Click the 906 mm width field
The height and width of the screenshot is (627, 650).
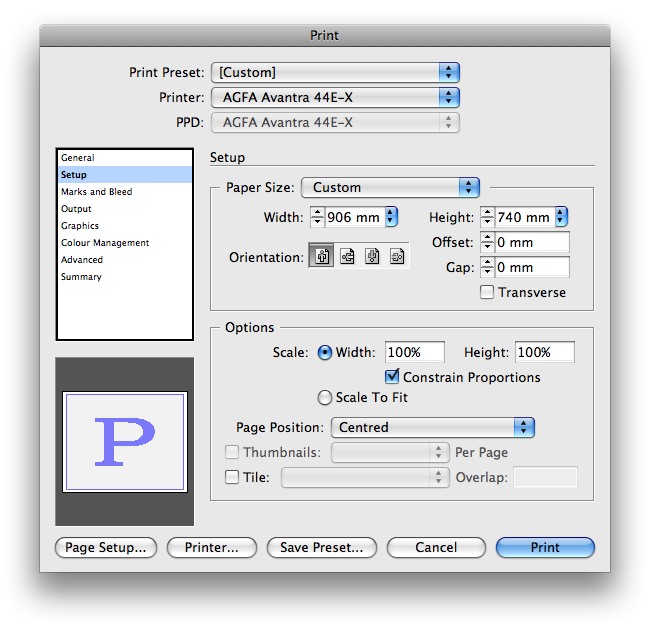point(355,217)
